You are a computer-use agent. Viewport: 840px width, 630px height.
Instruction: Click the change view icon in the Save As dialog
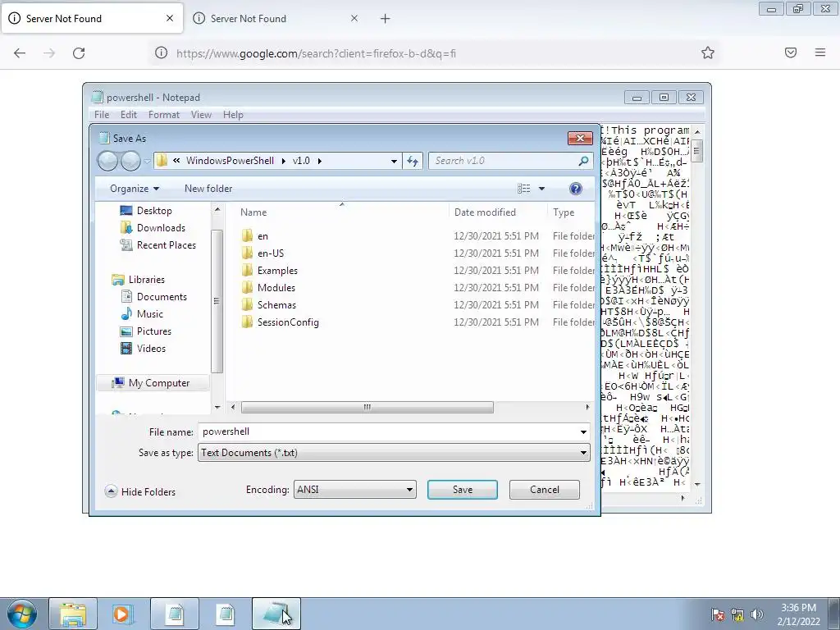(x=524, y=189)
